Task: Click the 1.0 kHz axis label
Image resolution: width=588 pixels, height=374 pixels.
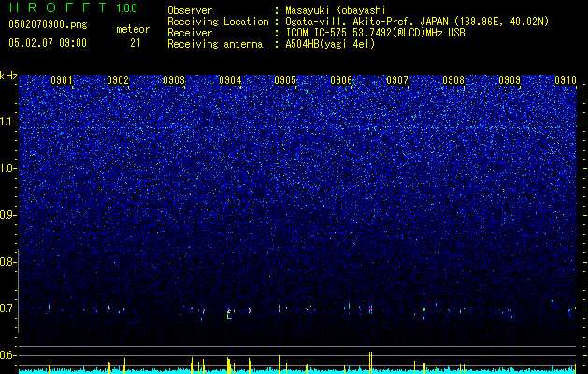Action: click(7, 168)
